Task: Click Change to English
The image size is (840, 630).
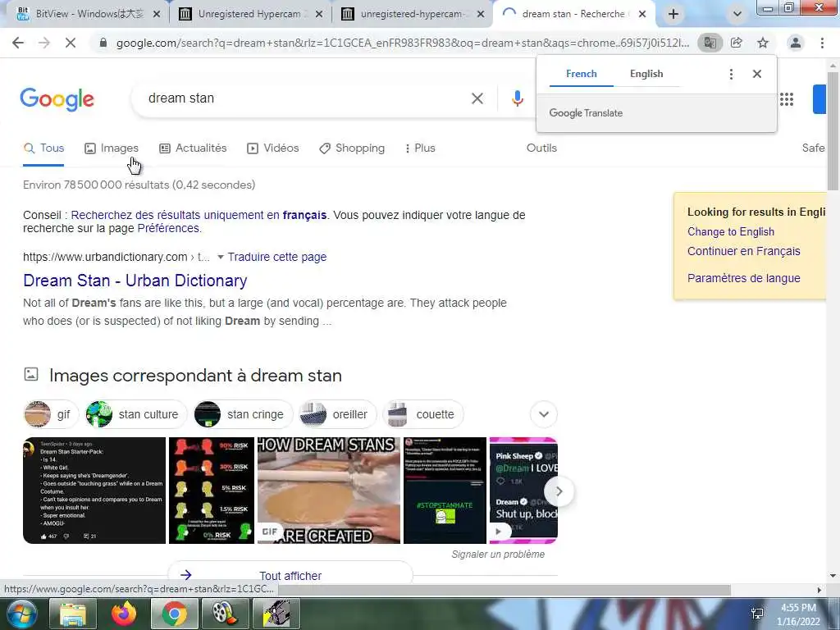Action: pos(731,232)
